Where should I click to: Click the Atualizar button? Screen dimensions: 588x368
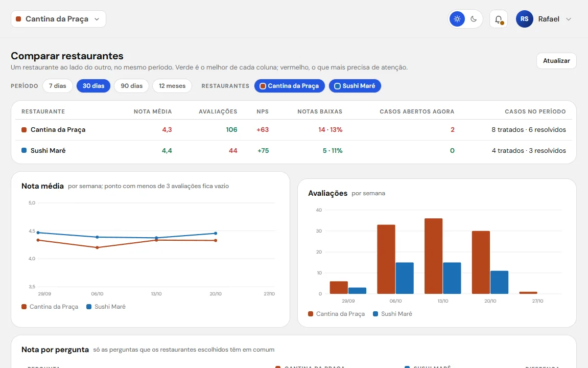[556, 61]
